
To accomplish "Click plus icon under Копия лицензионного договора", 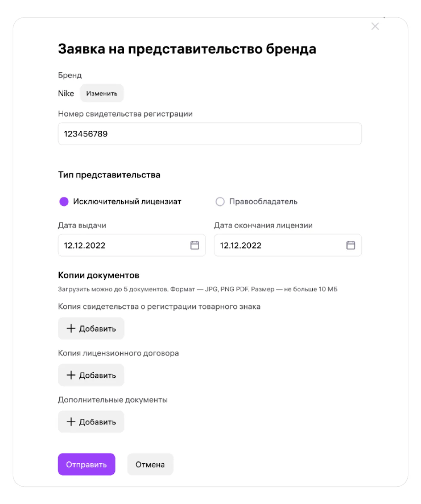I will (71, 375).
